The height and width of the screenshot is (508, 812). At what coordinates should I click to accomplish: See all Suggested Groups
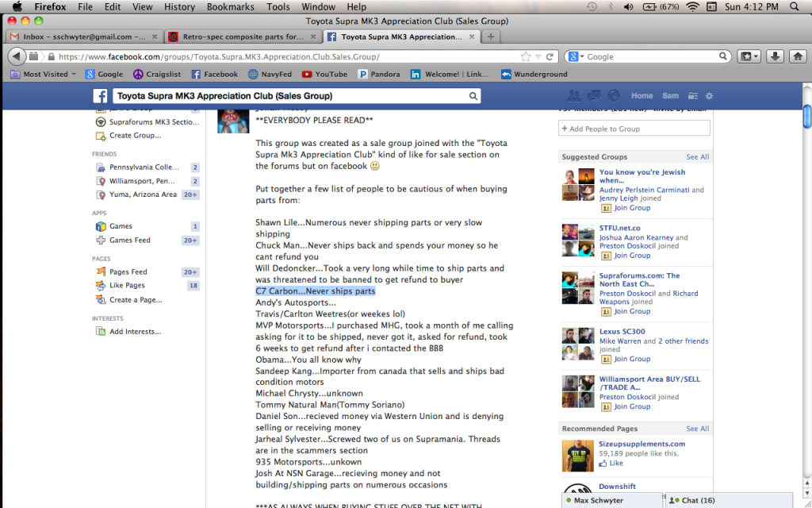(x=698, y=156)
